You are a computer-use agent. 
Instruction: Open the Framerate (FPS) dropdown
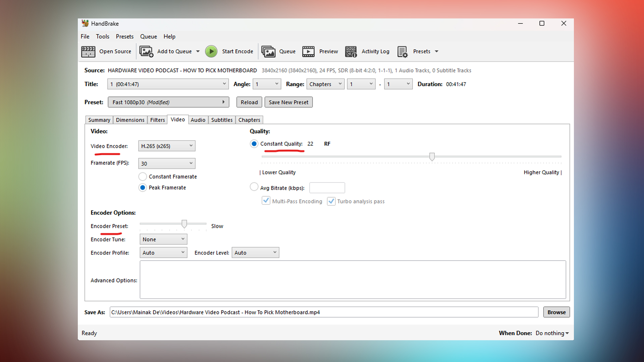(167, 163)
